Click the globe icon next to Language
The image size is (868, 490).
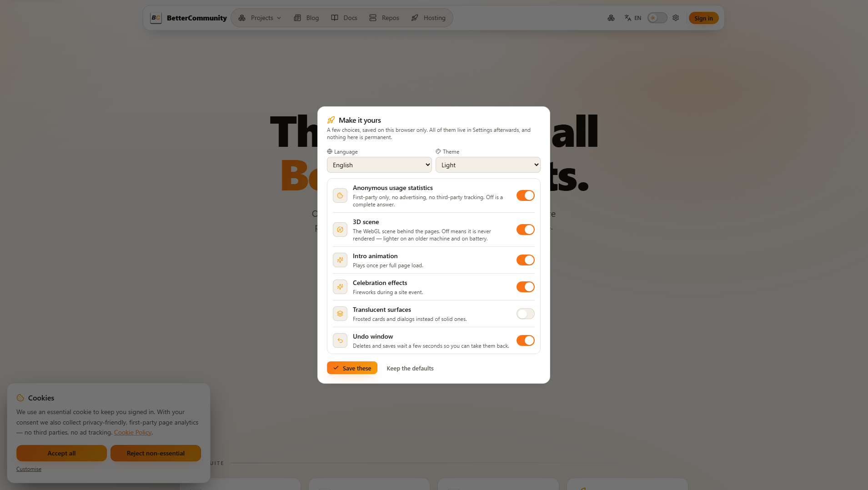pyautogui.click(x=330, y=151)
